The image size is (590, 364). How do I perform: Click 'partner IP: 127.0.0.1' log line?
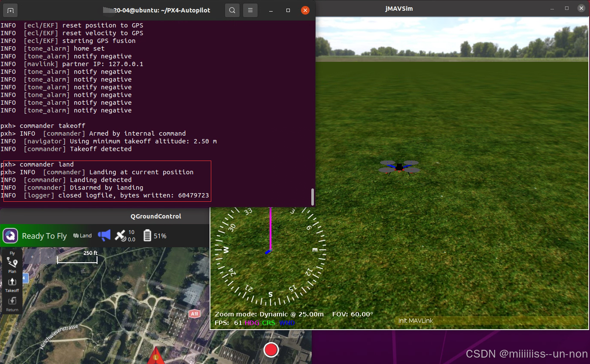(72, 64)
